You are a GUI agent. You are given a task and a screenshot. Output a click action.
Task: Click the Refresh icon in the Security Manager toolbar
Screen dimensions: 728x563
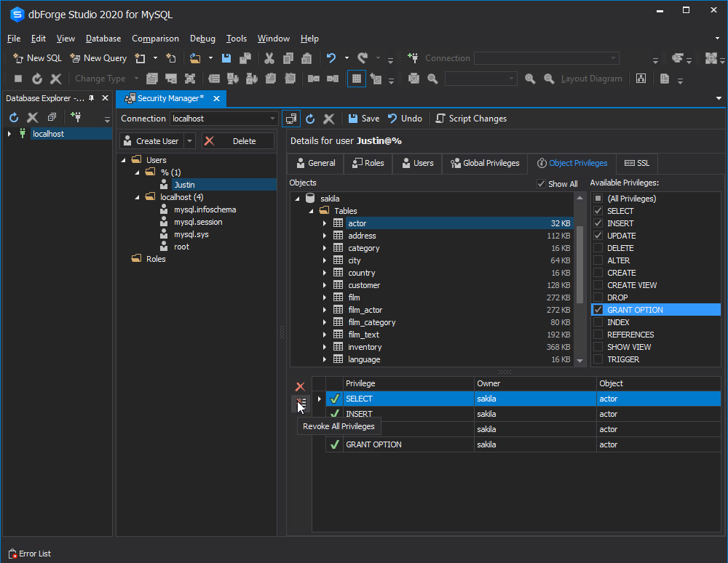click(x=311, y=118)
